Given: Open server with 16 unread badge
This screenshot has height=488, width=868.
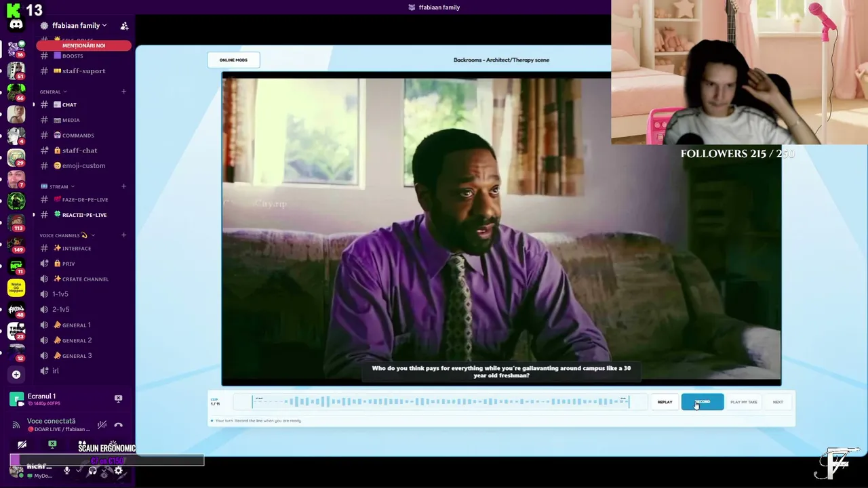Looking at the screenshot, I should tap(16, 49).
